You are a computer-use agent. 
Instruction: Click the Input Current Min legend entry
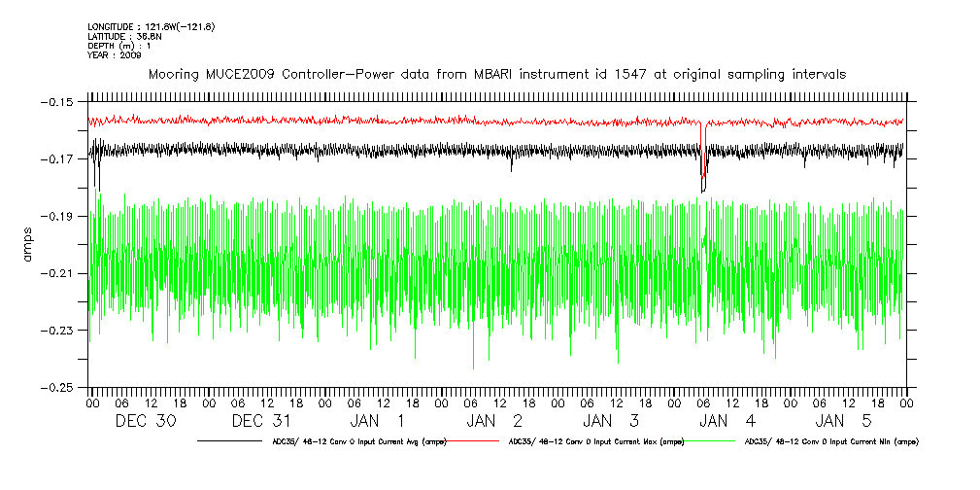pos(830,441)
